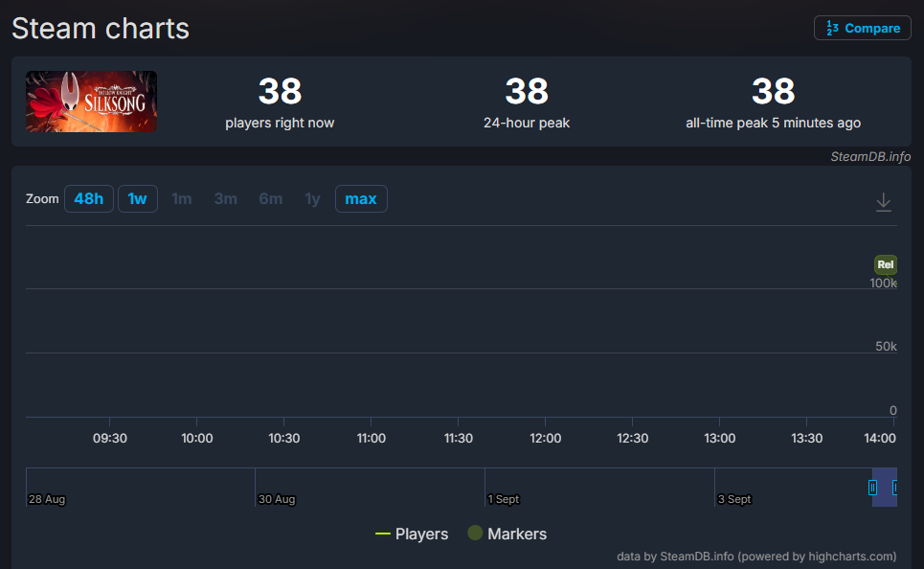Grab the right navigator range handle
This screenshot has height=569, width=924.
(x=894, y=488)
